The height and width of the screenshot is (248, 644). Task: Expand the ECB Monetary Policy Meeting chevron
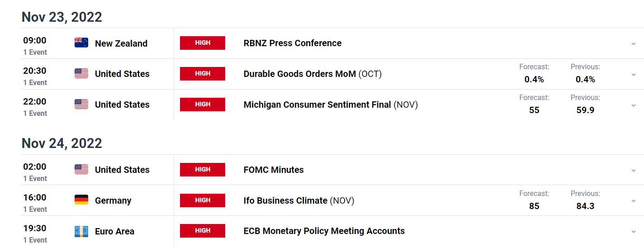(x=633, y=232)
